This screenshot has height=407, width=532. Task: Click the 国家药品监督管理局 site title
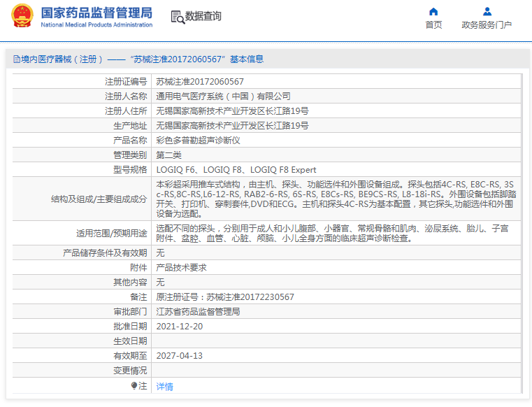(96, 13)
